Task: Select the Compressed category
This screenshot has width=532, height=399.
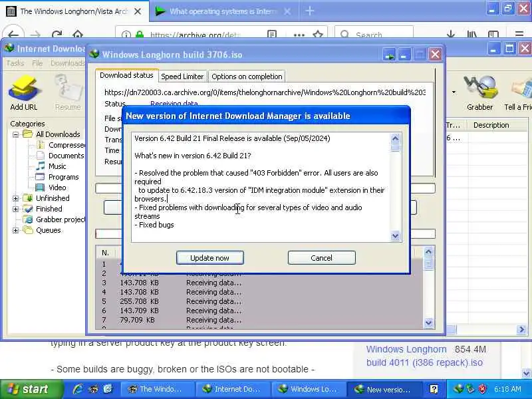Action: (x=66, y=145)
